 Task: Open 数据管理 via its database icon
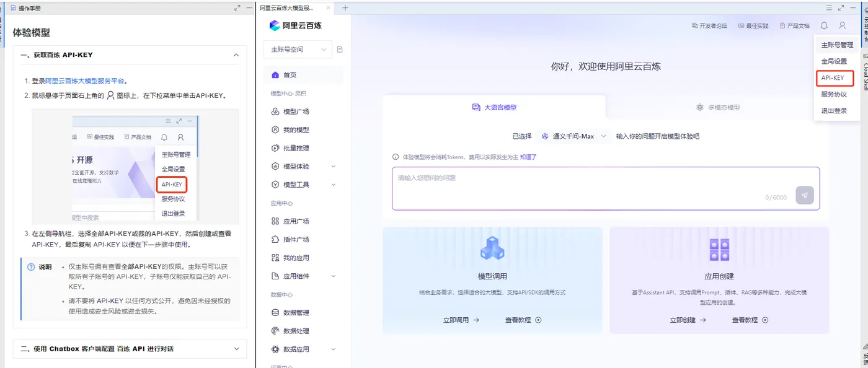coord(275,313)
